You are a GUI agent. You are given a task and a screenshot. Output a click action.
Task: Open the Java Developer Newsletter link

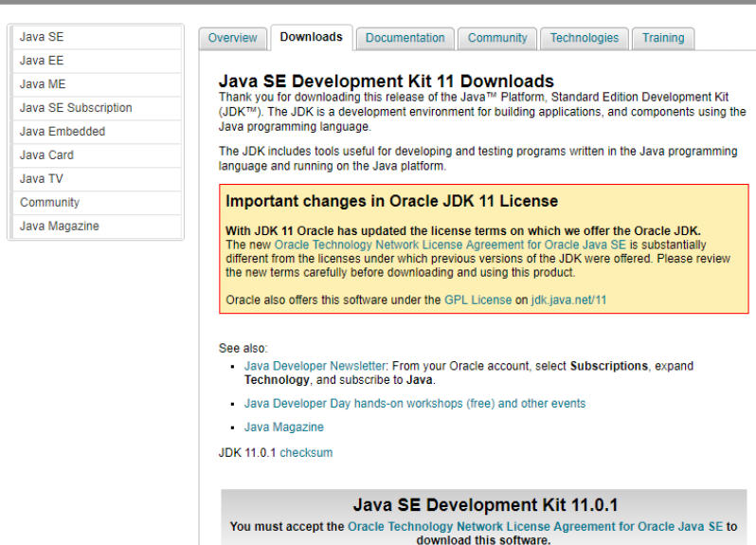(x=315, y=366)
